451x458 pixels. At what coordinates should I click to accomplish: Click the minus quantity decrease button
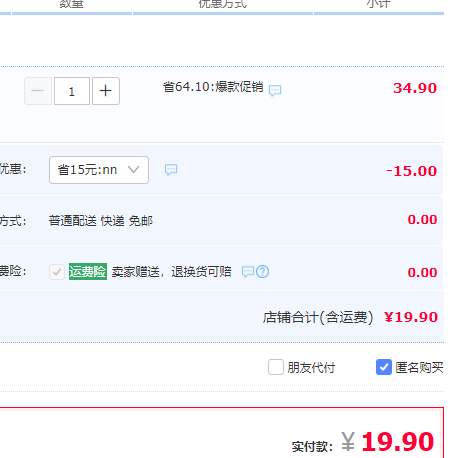[38, 91]
